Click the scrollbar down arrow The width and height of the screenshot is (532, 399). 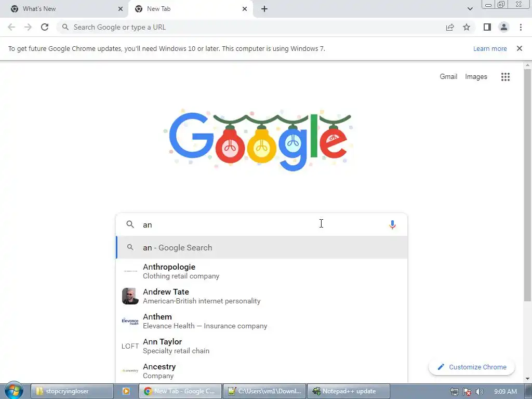(527, 379)
